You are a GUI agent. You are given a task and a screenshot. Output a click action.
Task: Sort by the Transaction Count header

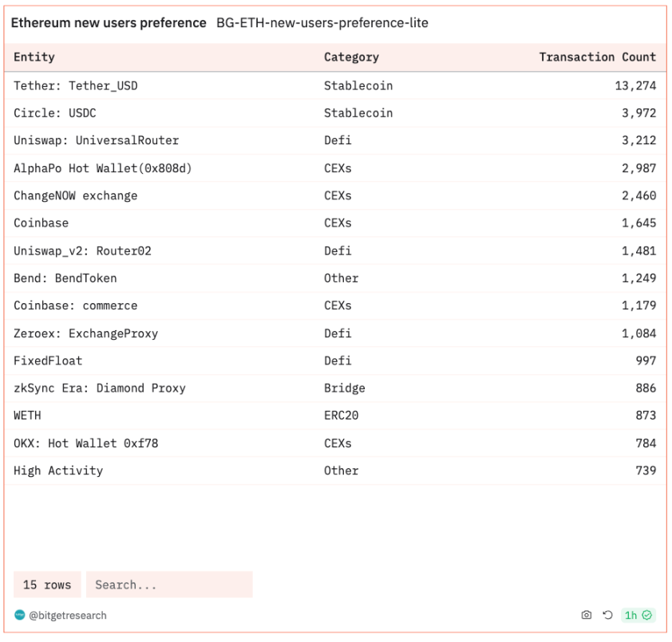coord(597,57)
